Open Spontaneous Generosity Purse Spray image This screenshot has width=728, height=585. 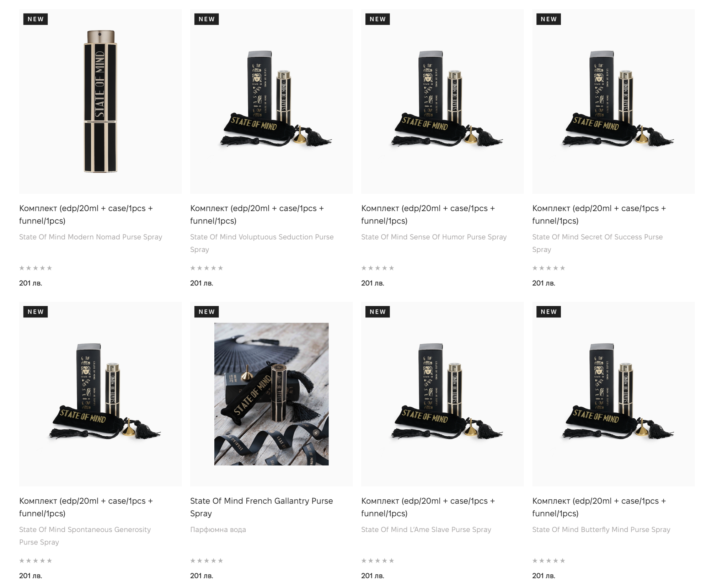point(100,394)
